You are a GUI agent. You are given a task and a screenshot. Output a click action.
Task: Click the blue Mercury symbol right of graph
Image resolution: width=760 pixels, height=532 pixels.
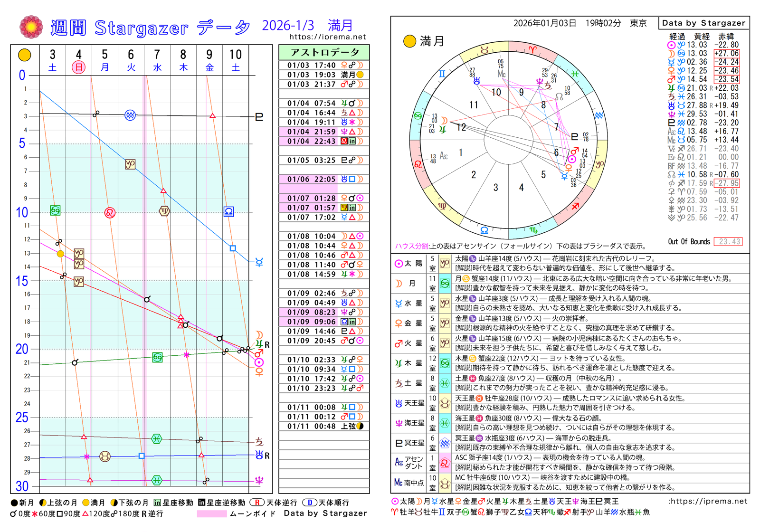coord(259,262)
